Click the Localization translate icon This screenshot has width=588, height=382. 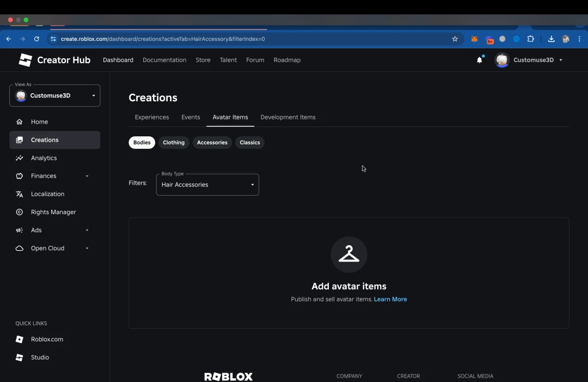pyautogui.click(x=20, y=194)
